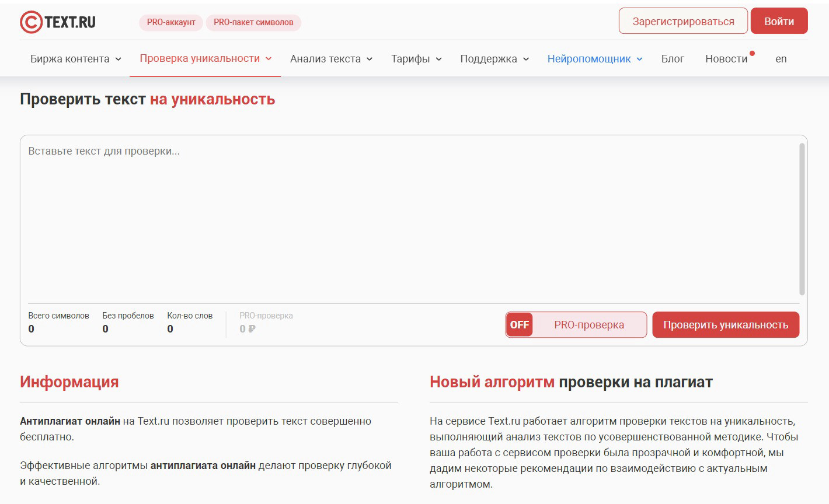The image size is (829, 504).
Task: Open the TEXT.RU logo homepage
Action: [x=58, y=22]
